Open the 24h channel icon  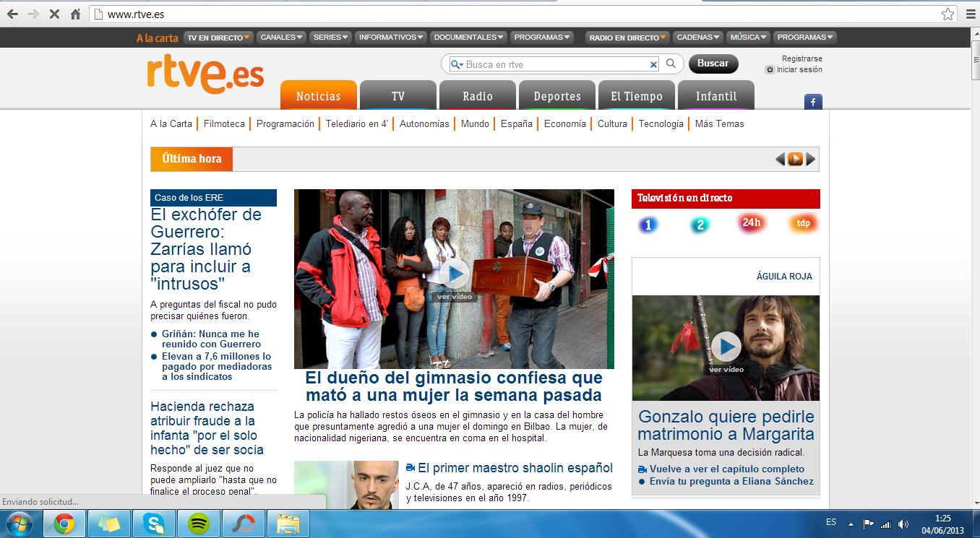(x=752, y=223)
